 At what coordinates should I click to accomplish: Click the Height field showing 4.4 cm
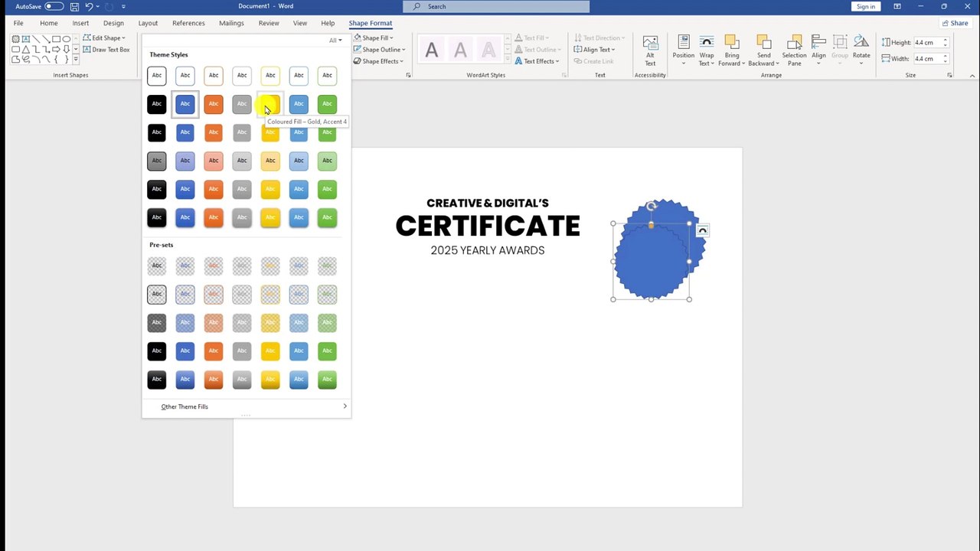point(927,43)
